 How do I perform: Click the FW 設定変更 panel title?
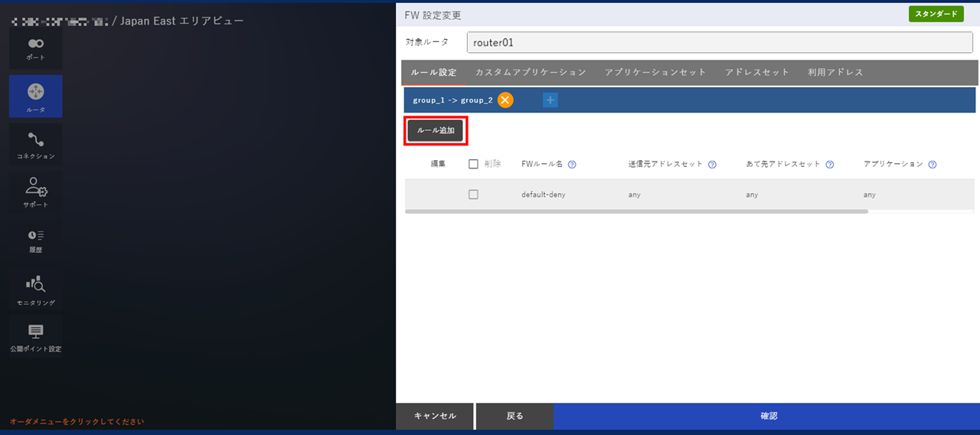tap(433, 15)
